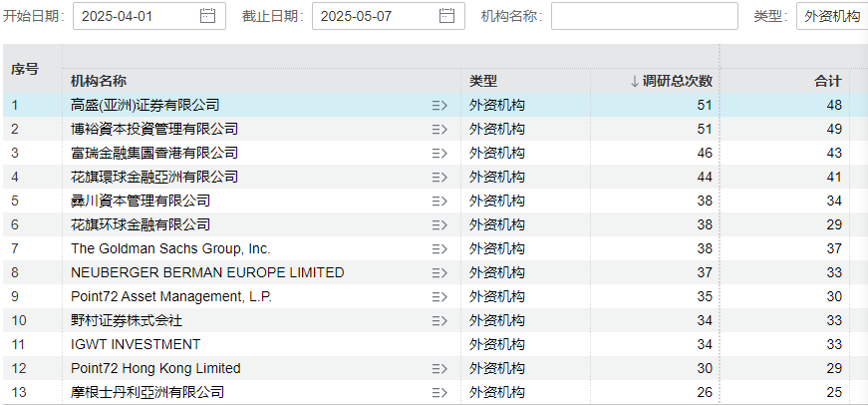Image resolution: width=868 pixels, height=406 pixels.
Task: Click detail arrow icon for 博裕資本投資管理有限公司
Action: coord(439,129)
